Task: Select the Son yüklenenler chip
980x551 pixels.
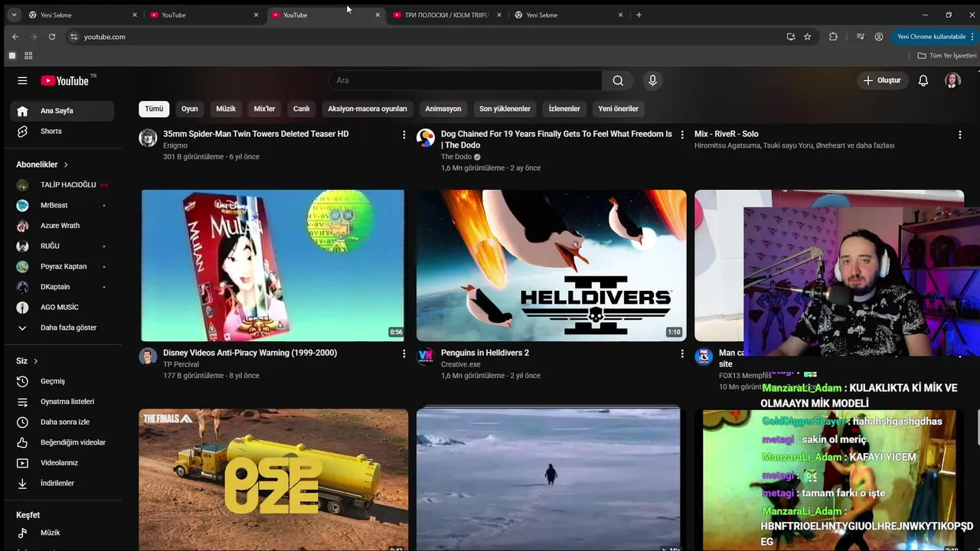Action: pyautogui.click(x=505, y=109)
